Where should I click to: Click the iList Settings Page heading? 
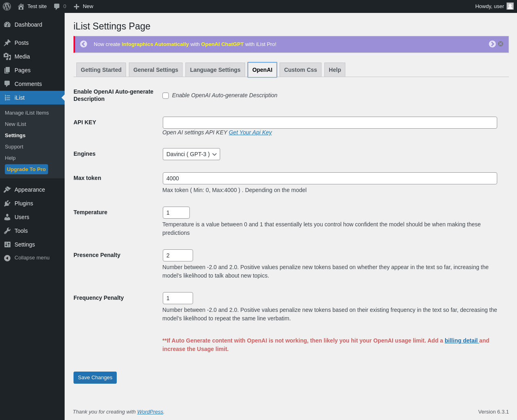(112, 26)
